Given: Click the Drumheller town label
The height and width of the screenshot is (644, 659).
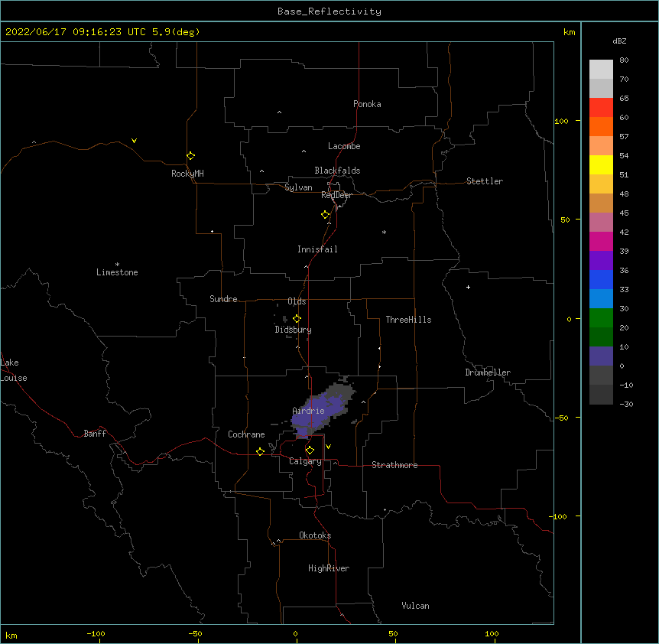Looking at the screenshot, I should tap(488, 372).
